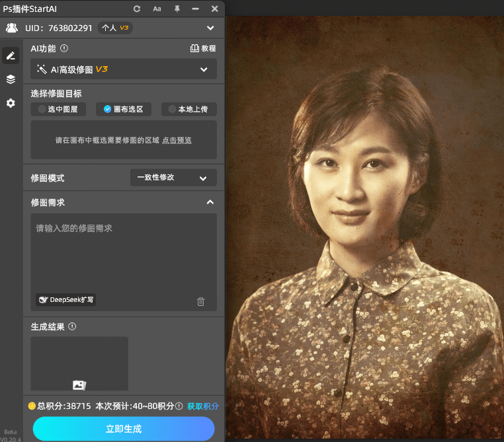Click the trash icon to clear prompt
The image size is (504, 442).
click(x=201, y=301)
